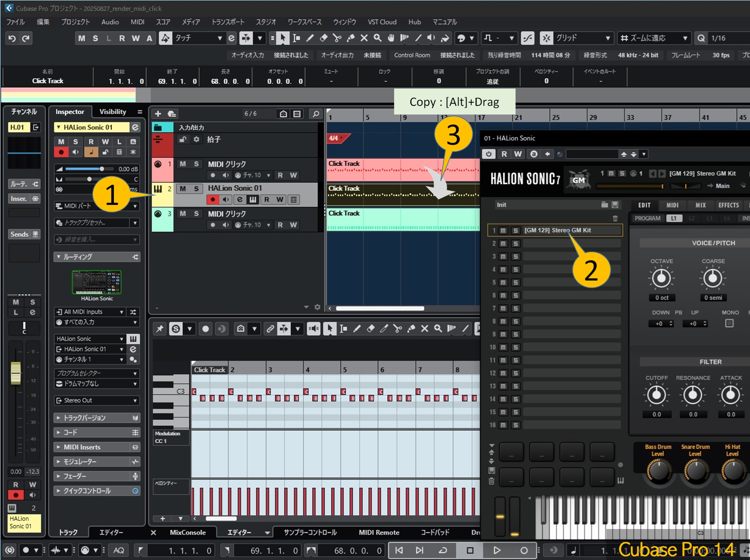The height and width of the screenshot is (560, 750).
Task: Click Go to Left Locator transport button
Action: [399, 550]
